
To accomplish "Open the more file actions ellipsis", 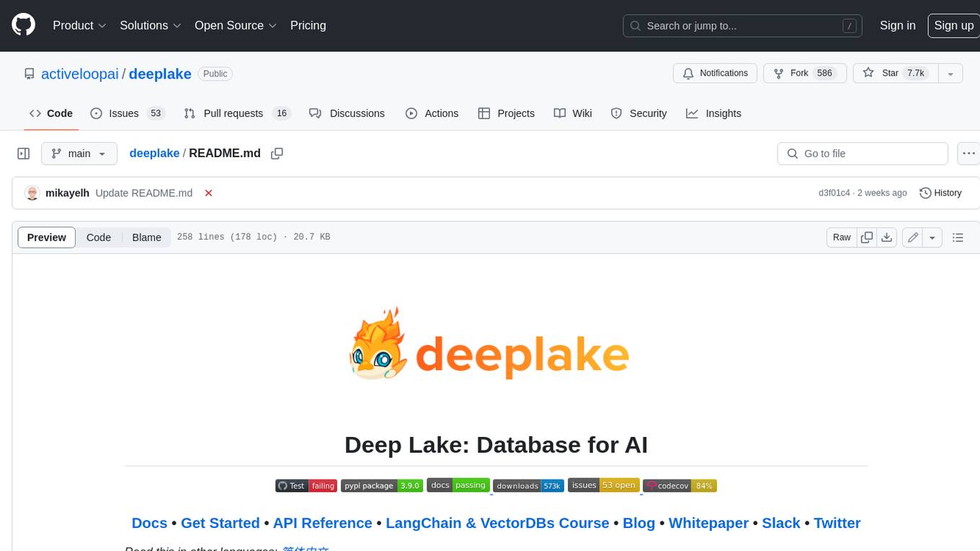I will [968, 154].
